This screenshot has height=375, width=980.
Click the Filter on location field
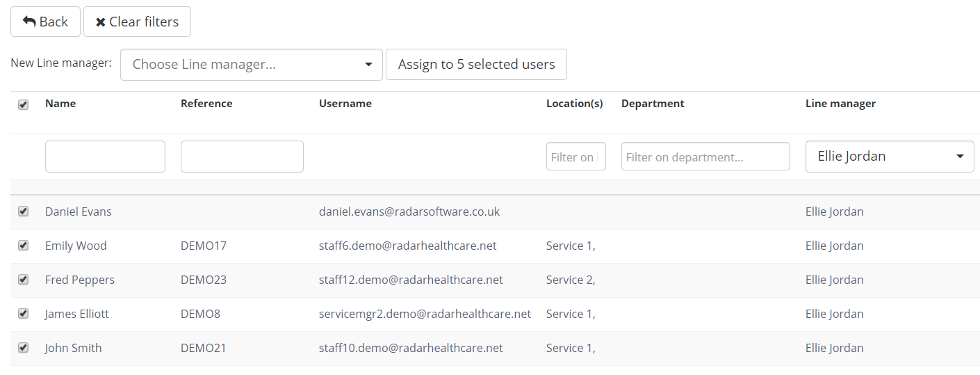coord(575,157)
